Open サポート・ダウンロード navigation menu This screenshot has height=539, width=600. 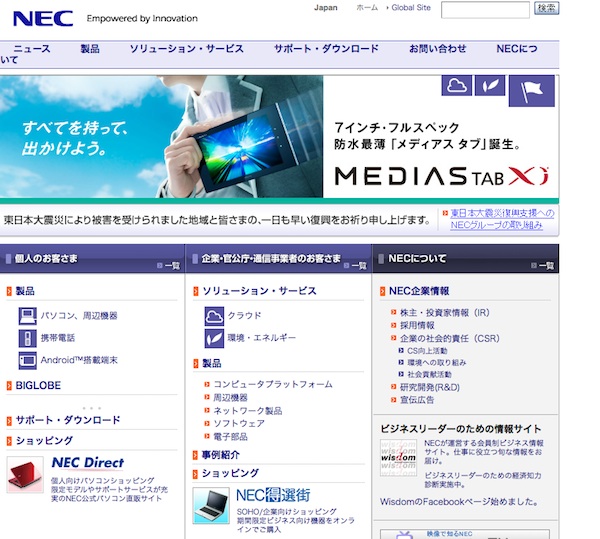pyautogui.click(x=327, y=49)
